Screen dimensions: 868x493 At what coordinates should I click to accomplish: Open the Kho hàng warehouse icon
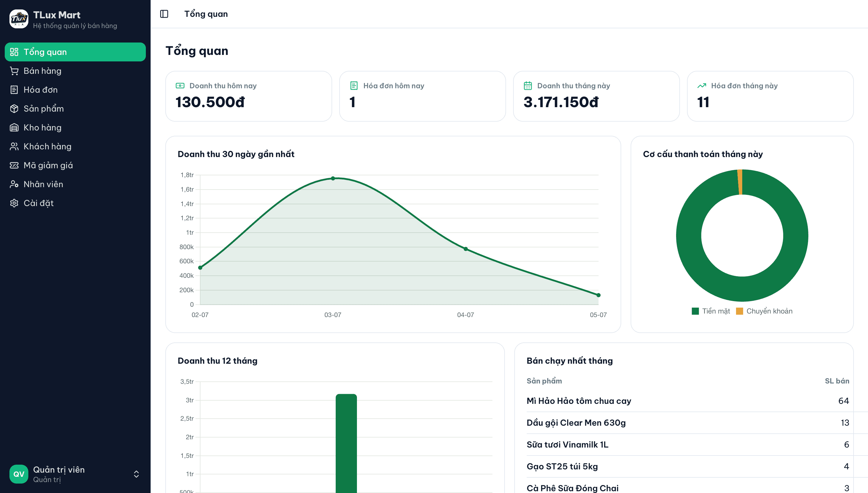click(14, 128)
